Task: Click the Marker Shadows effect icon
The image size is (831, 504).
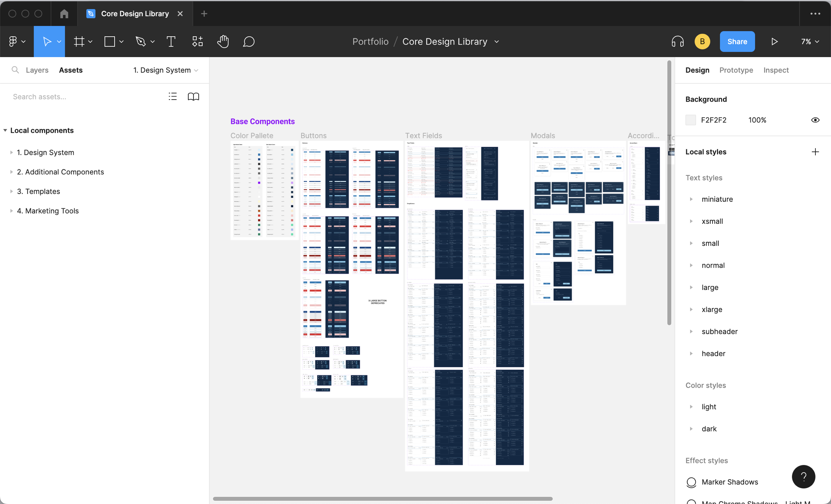Action: coord(691,482)
